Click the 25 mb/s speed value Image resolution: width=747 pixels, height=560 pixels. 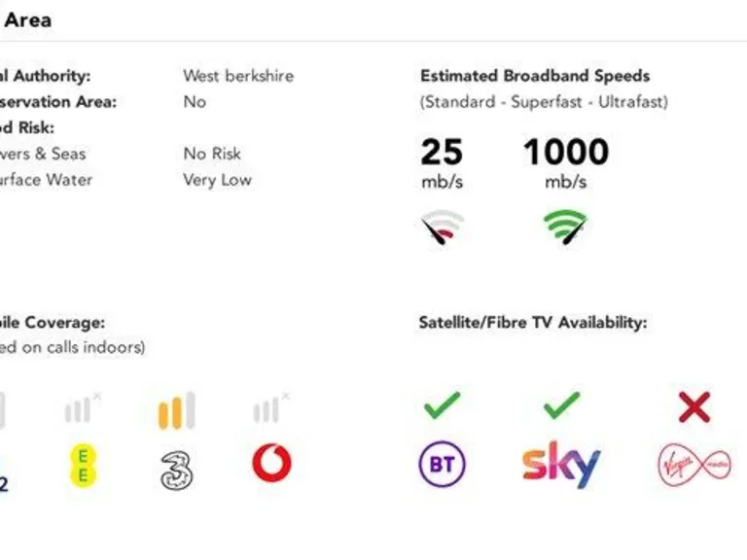click(x=443, y=163)
